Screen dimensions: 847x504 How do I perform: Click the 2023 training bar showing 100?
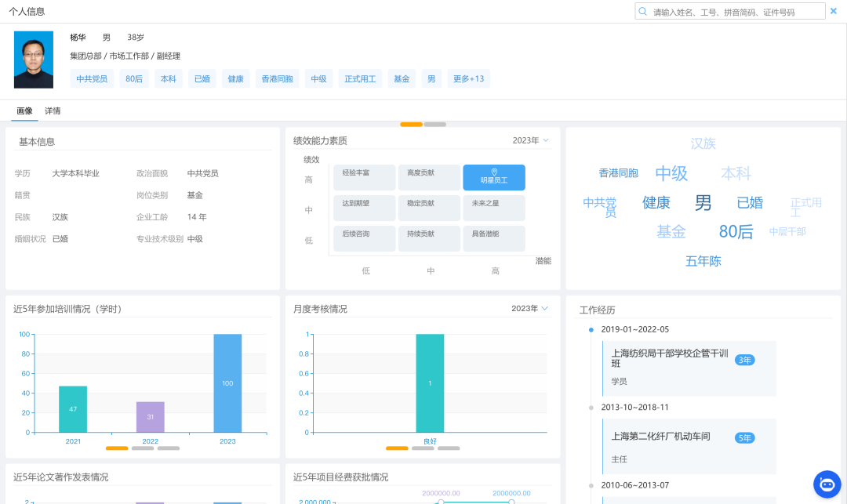click(227, 383)
